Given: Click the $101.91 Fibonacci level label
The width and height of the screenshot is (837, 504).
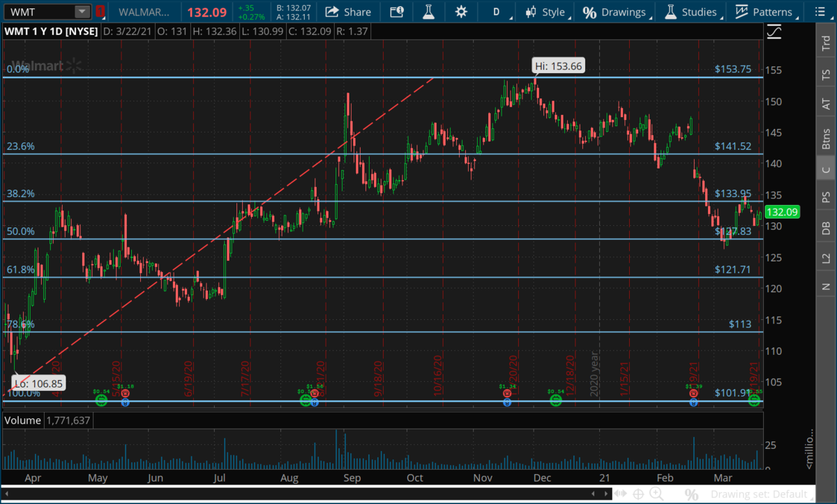Looking at the screenshot, I should point(732,392).
